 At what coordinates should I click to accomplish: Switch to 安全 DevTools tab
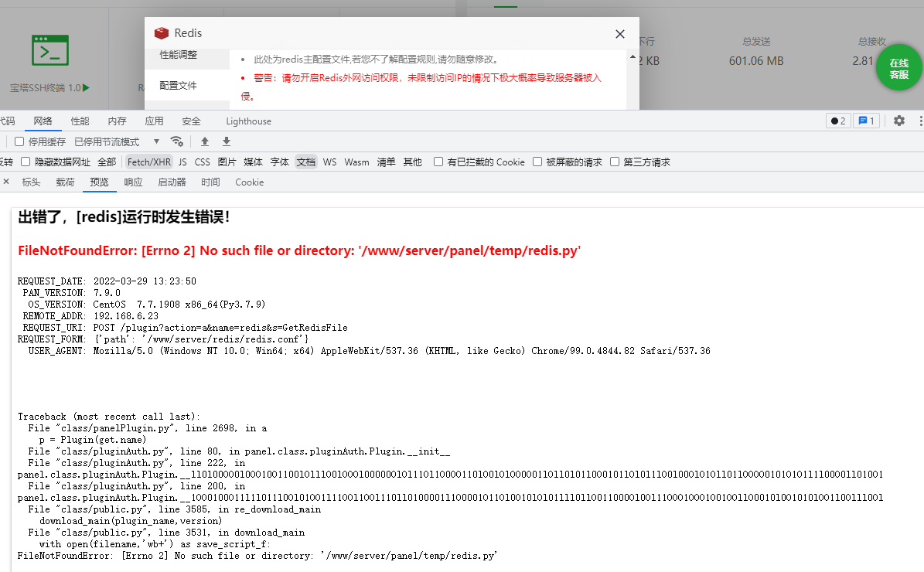pos(191,121)
